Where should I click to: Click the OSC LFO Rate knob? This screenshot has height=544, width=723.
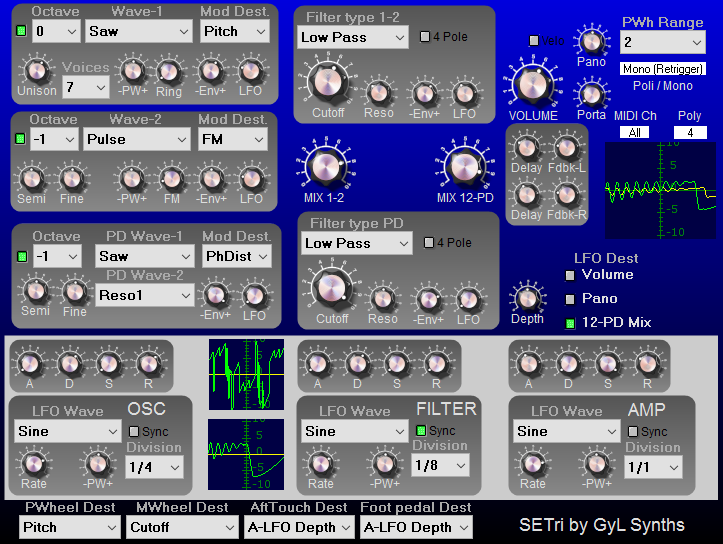(34, 463)
